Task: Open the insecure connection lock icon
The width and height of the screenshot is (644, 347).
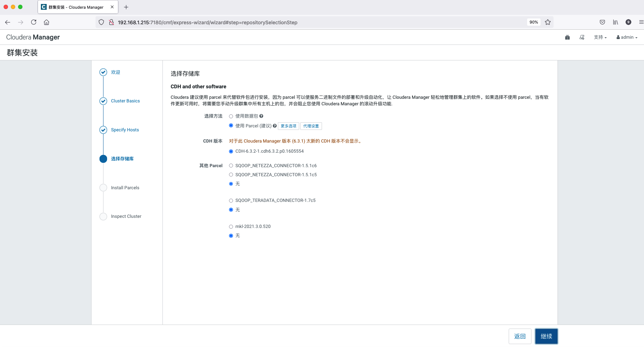Action: pos(111,22)
